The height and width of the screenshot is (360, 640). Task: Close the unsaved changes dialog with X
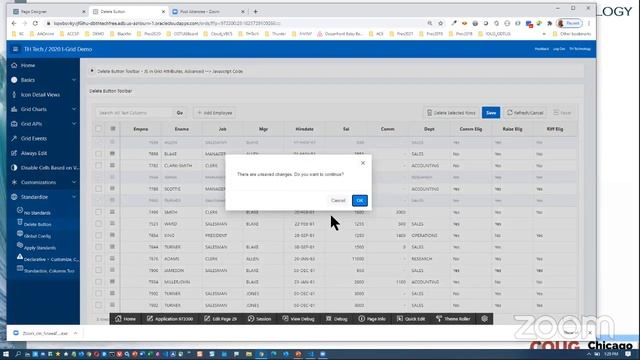pos(363,163)
